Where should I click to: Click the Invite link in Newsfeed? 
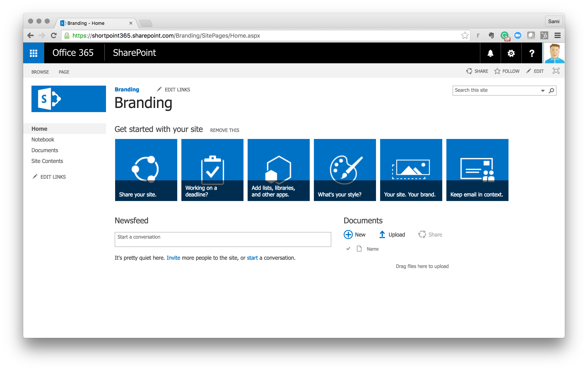pyautogui.click(x=173, y=258)
